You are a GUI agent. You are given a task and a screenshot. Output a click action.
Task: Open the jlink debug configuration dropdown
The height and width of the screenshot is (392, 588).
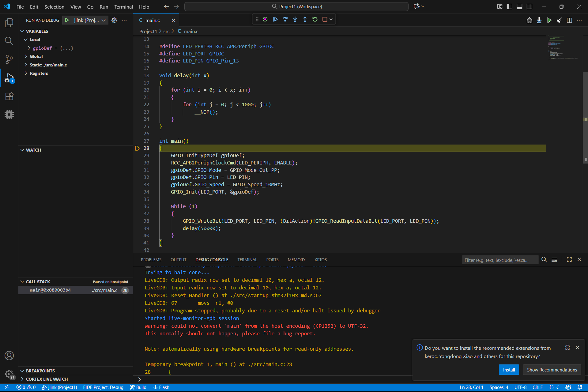click(x=90, y=20)
